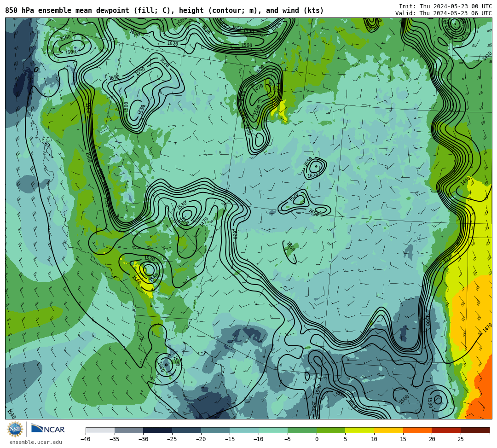Pick the mint green -10 to -5 colorbar segment
The height and width of the screenshot is (448, 497).
[273, 430]
